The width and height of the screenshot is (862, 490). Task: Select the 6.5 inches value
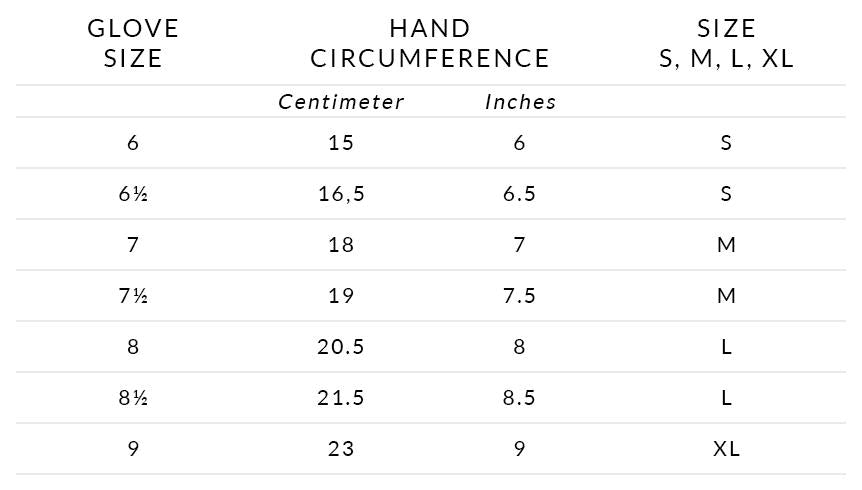click(x=519, y=194)
